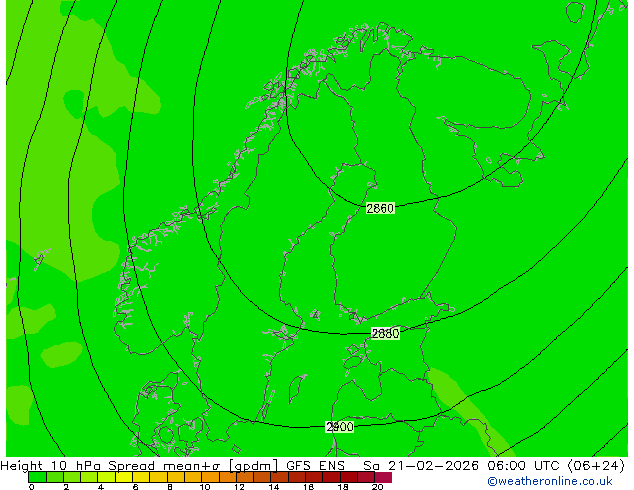Viewport: 634px width, 490px height.
Task: Open the weatheronline.co.uk link
Action: pos(550,481)
